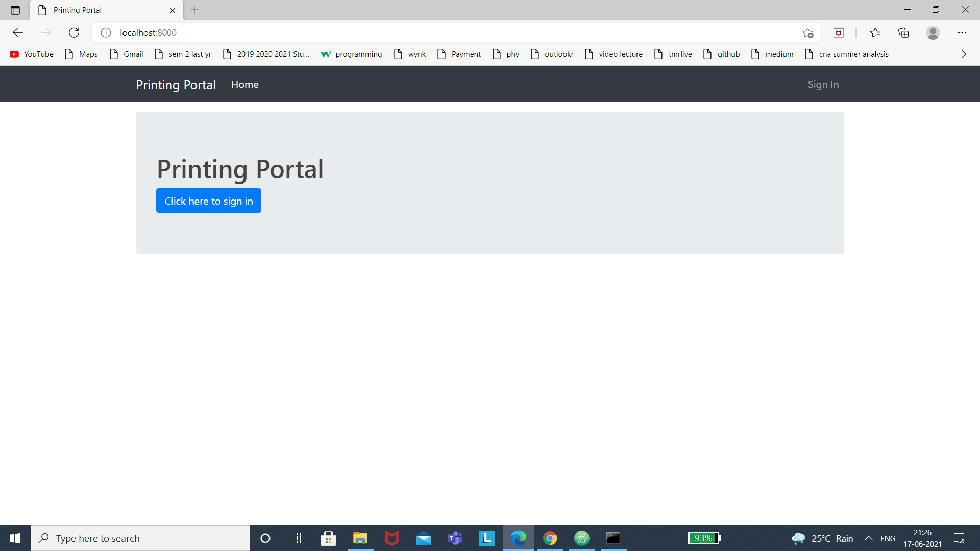This screenshot has height=551, width=980.
Task: Select Home in the navigation bar
Action: coord(245,84)
